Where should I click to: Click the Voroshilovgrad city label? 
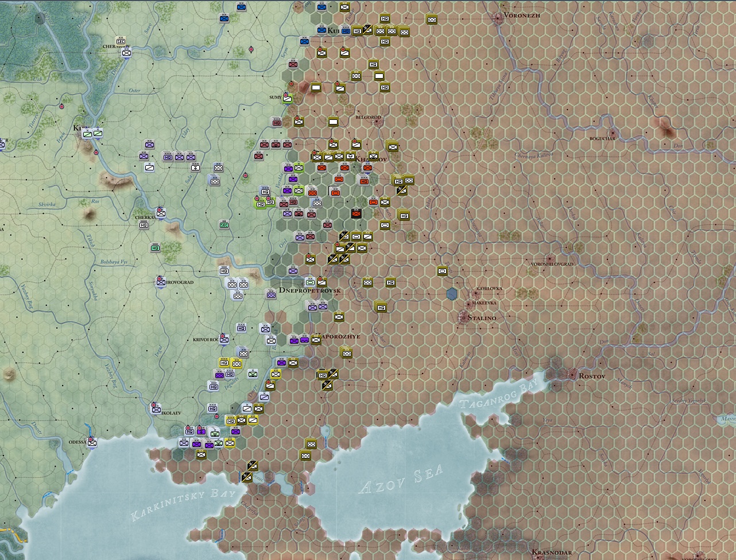point(552,264)
